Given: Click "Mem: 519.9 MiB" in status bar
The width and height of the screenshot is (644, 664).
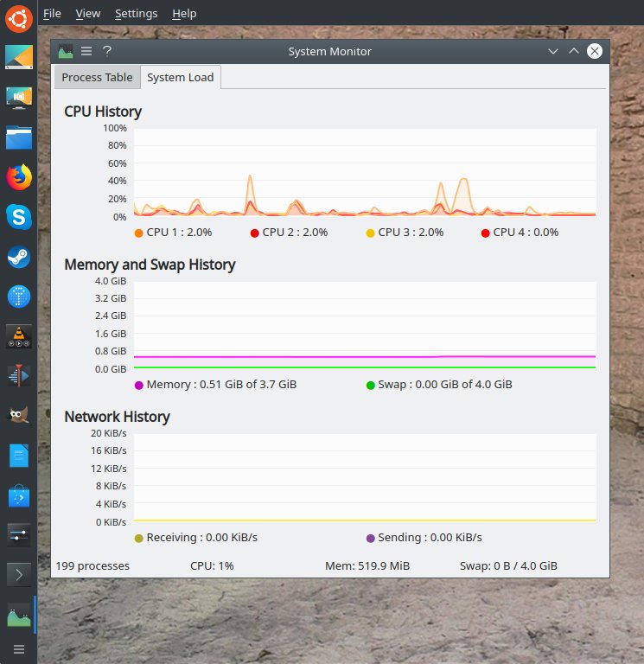Looking at the screenshot, I should click(x=367, y=566).
